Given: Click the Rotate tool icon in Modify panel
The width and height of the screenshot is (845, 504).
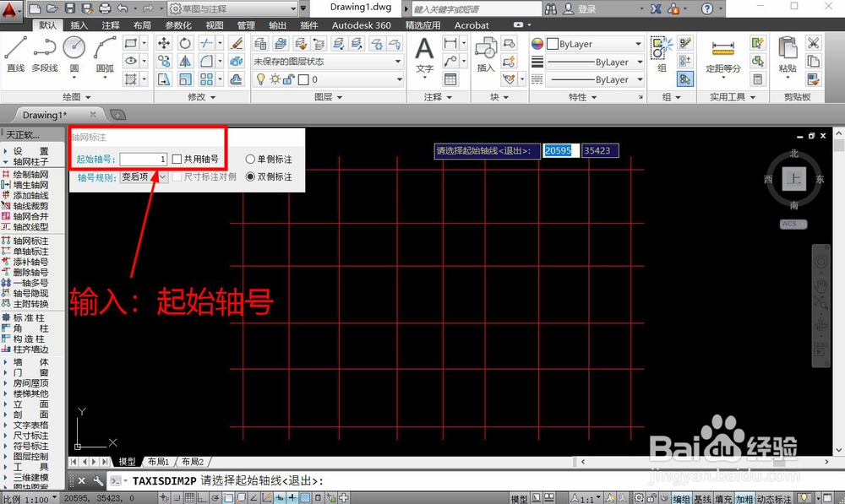Looking at the screenshot, I should point(185,43).
